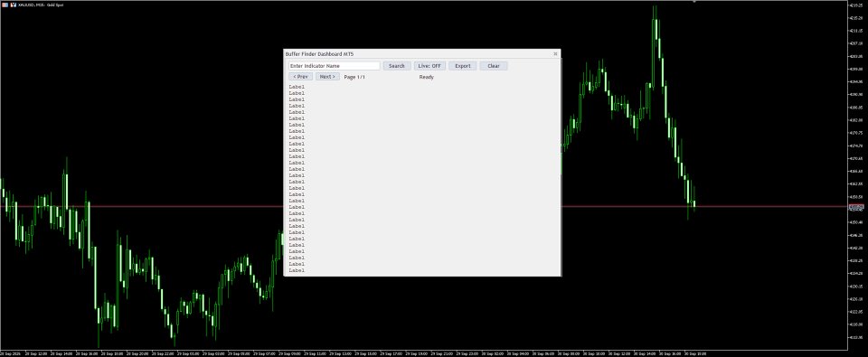Viewport: 868px width, 357px height.
Task: Toggle the Live: OFF button
Action: [429, 66]
